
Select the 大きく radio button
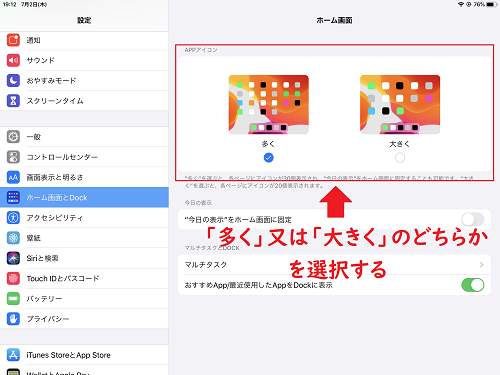(x=400, y=157)
